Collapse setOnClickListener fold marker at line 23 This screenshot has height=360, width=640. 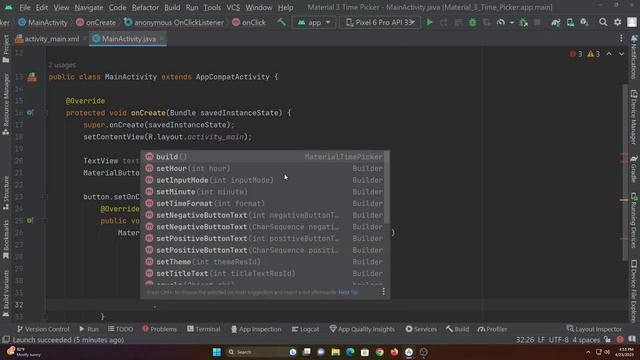click(x=45, y=197)
